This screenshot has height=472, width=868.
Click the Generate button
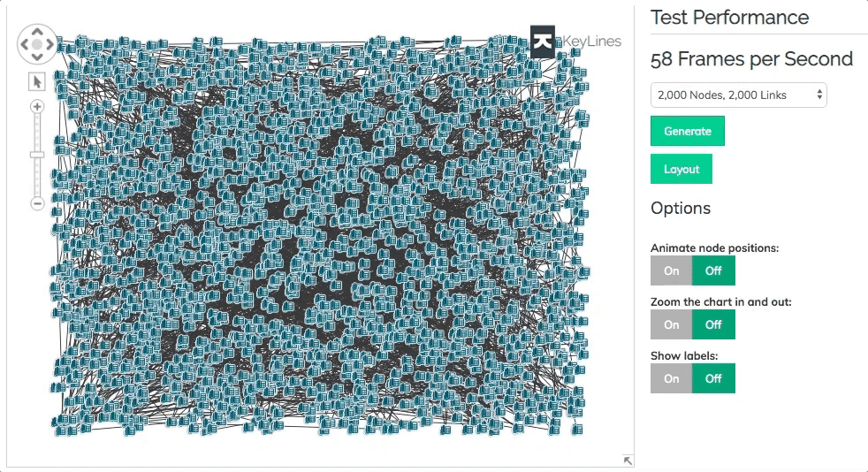[x=688, y=131]
